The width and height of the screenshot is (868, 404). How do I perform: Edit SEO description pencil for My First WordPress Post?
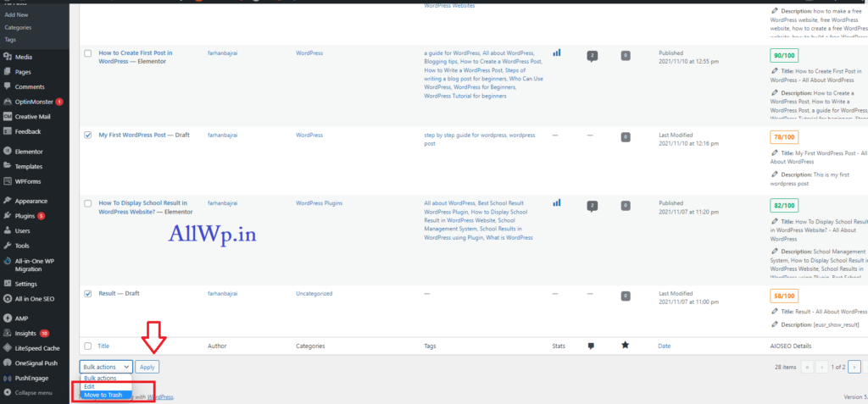(x=775, y=174)
